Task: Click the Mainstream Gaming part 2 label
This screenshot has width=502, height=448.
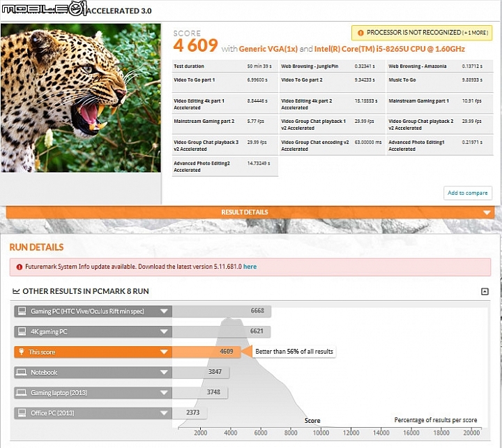Action: pyautogui.click(x=204, y=121)
